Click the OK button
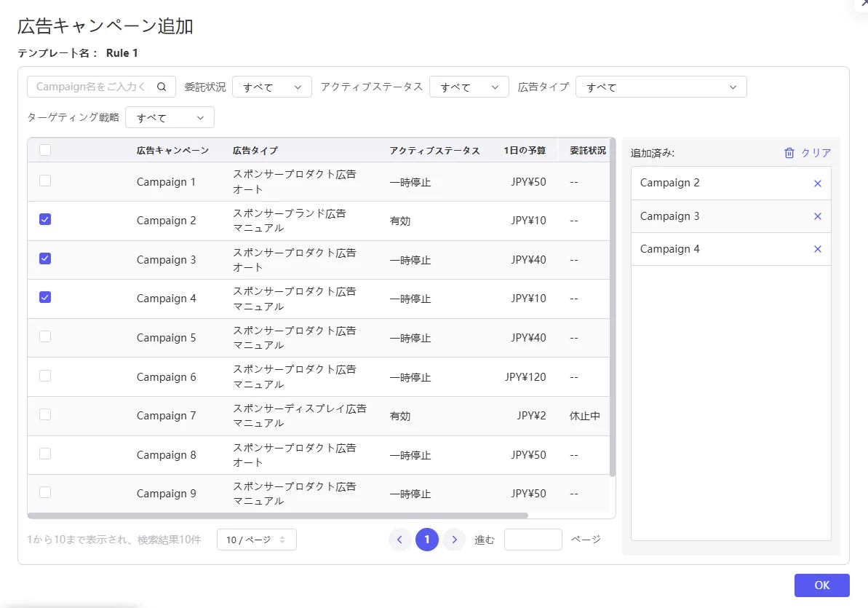Image resolution: width=868 pixels, height=608 pixels. pyautogui.click(x=821, y=585)
